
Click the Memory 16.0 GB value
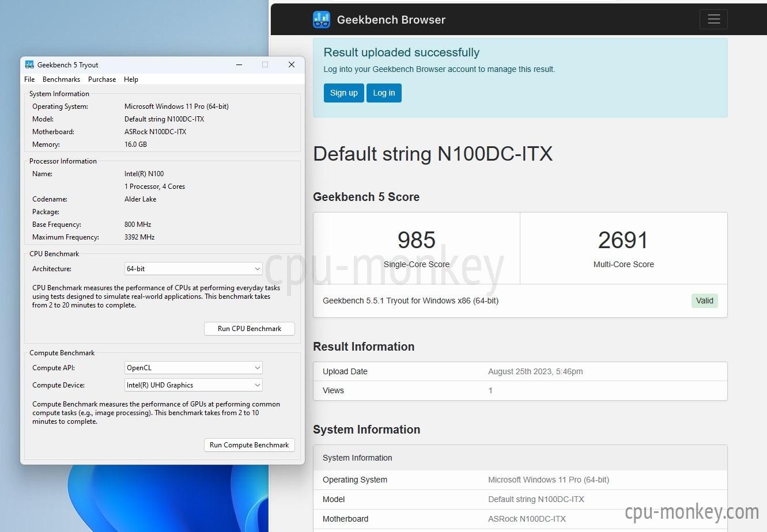pos(135,145)
